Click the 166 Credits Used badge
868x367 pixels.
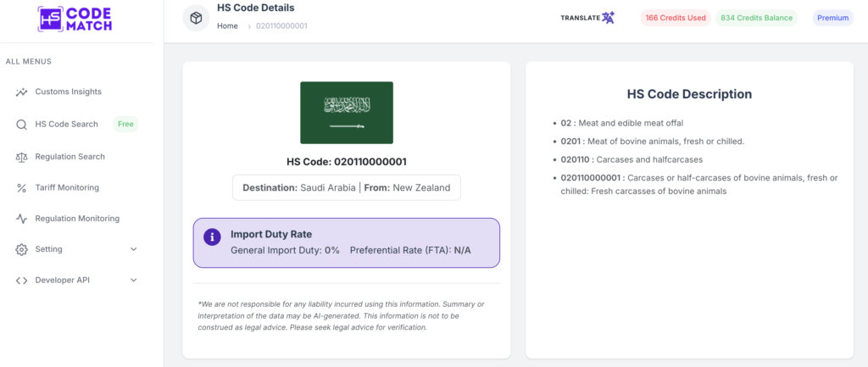(675, 18)
